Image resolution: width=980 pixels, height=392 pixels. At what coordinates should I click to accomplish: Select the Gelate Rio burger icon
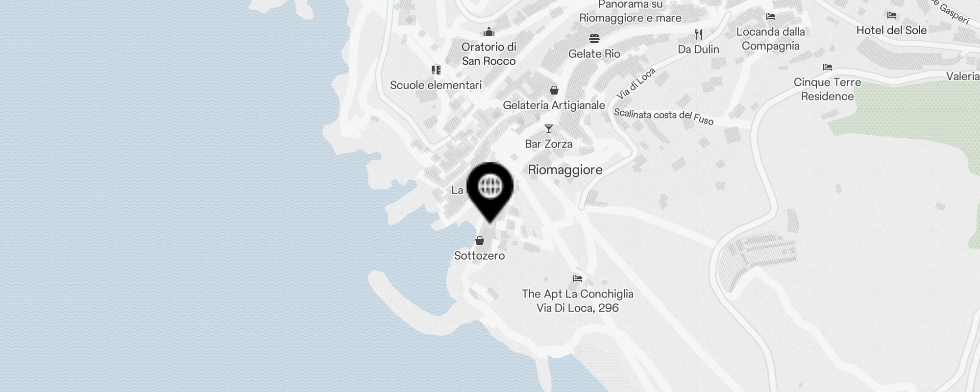[x=594, y=39]
